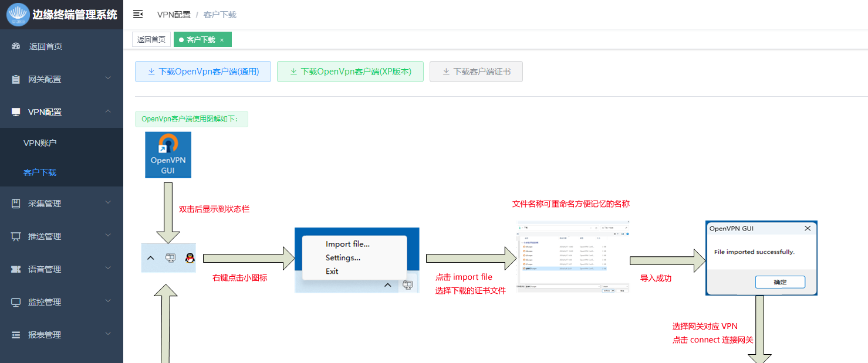
Task: Download OpenVpn client (通用) button
Action: pos(203,72)
